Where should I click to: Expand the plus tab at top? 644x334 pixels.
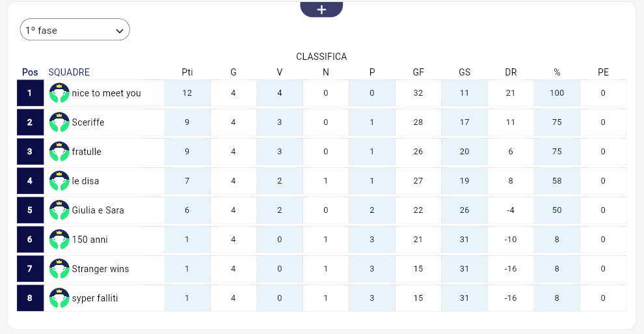tap(321, 9)
